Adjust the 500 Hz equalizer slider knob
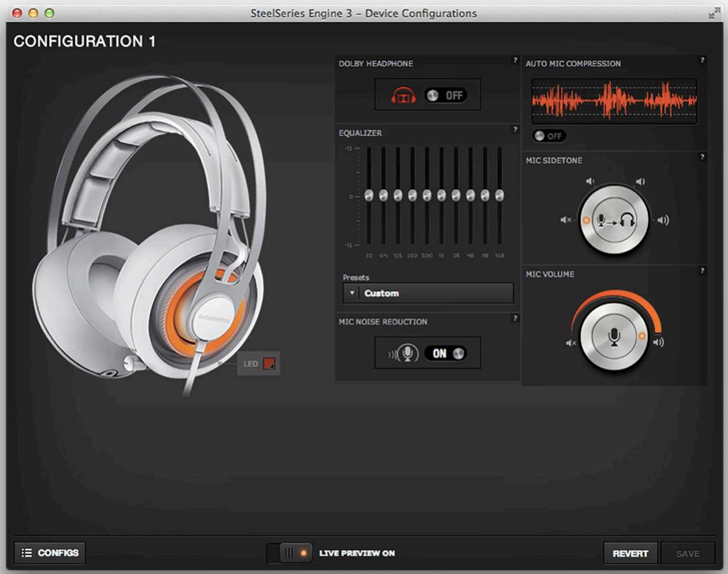This screenshot has height=574, width=728. 427,195
